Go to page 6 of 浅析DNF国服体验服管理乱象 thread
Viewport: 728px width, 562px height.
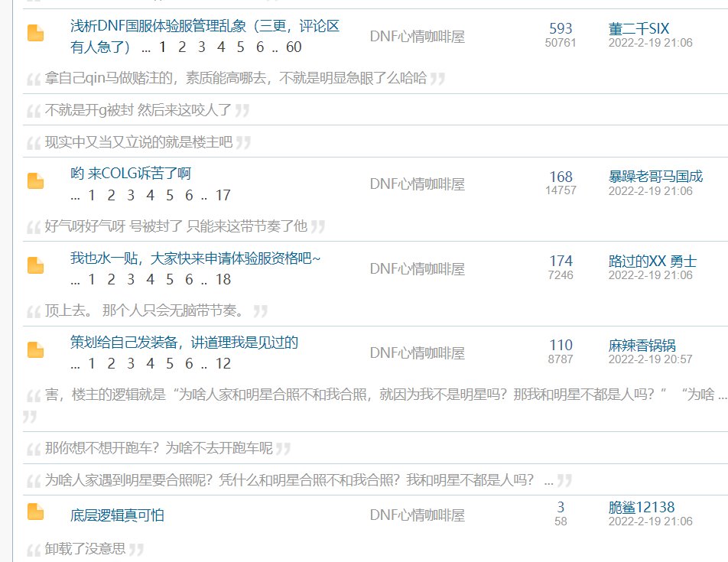click(x=260, y=47)
